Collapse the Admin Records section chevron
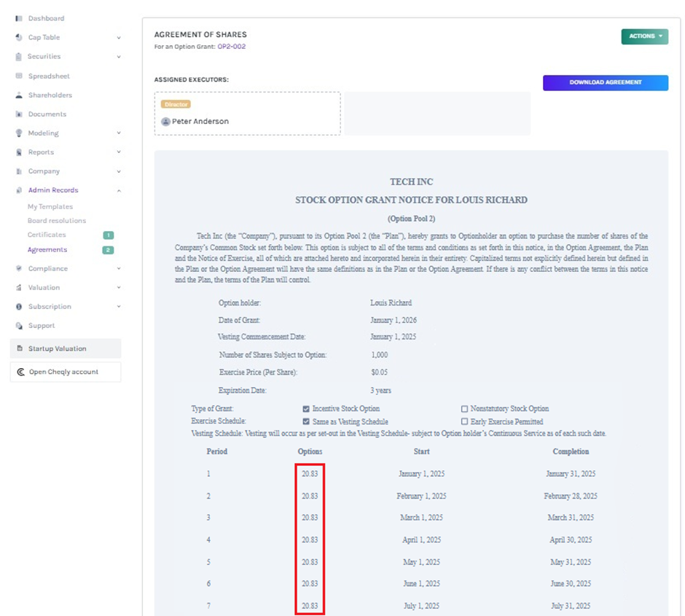 118,190
